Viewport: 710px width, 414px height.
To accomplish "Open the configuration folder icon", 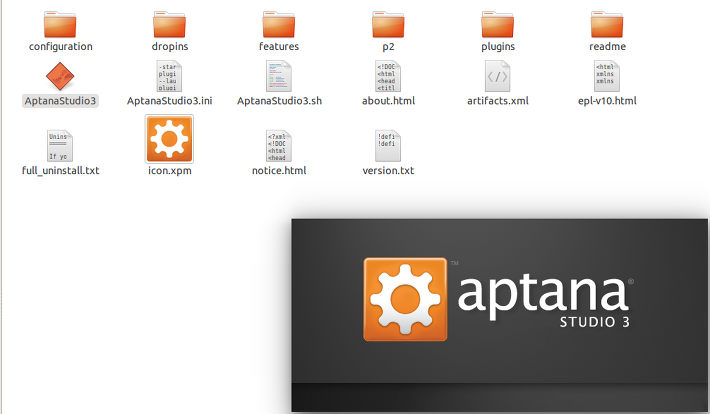I will point(60,24).
